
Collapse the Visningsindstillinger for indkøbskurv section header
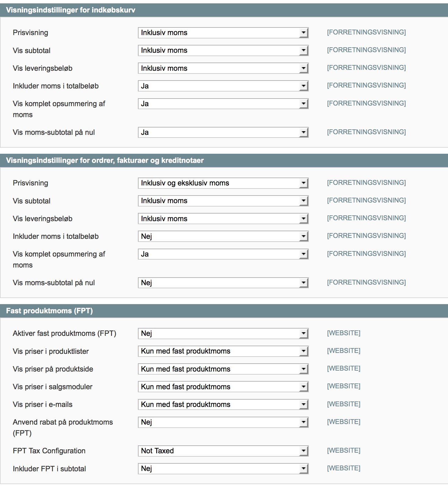coord(71,10)
